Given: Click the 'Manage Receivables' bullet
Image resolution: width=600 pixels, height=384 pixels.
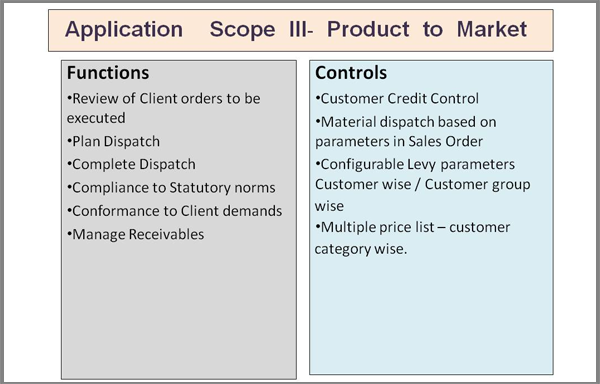Looking at the screenshot, I should (x=135, y=234).
